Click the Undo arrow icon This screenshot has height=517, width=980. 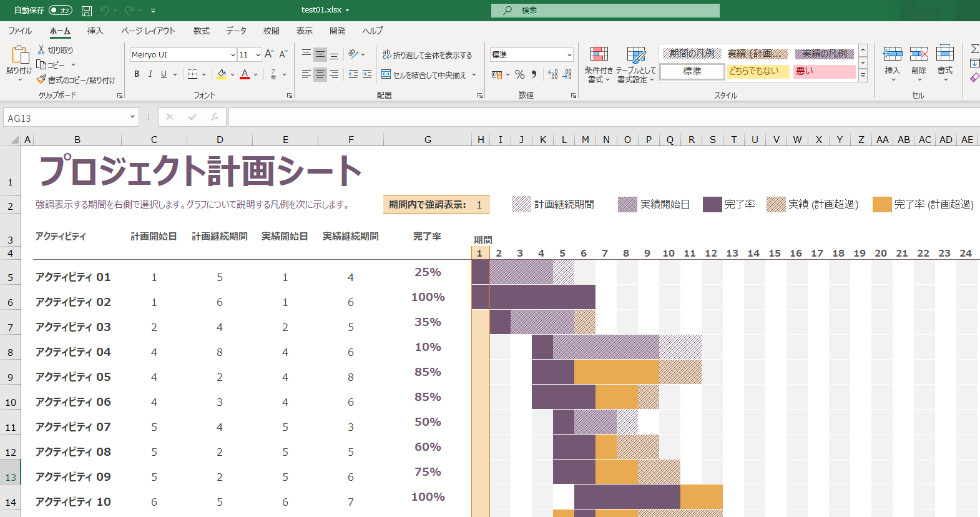coord(105,11)
